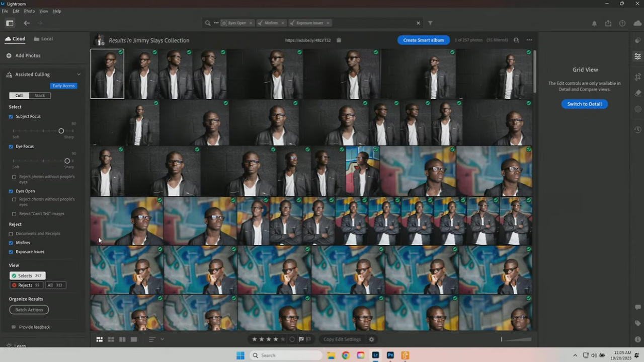Go back with the left arrow
The image size is (644, 362).
click(27, 23)
